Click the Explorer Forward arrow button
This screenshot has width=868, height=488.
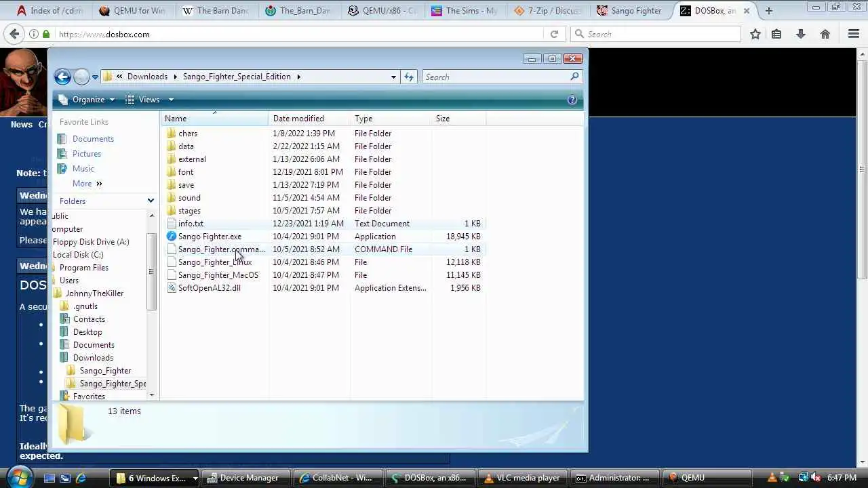81,77
